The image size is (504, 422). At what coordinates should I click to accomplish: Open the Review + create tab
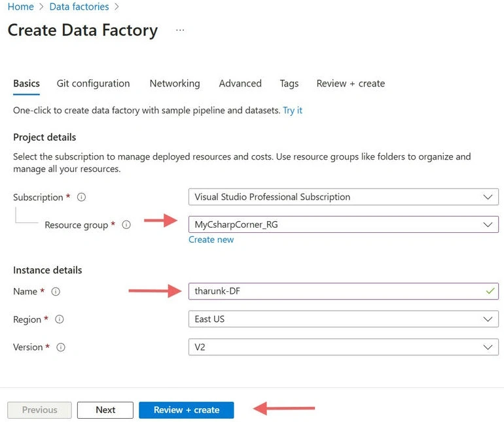[351, 84]
